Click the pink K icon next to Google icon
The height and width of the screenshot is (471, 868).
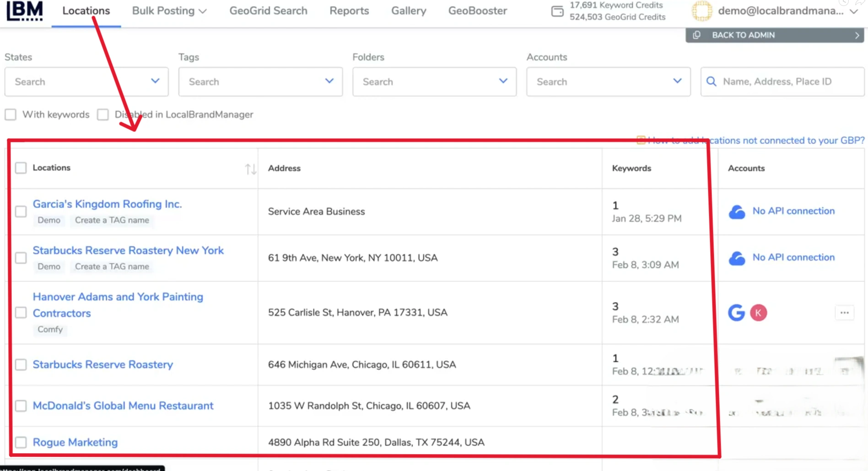(759, 313)
